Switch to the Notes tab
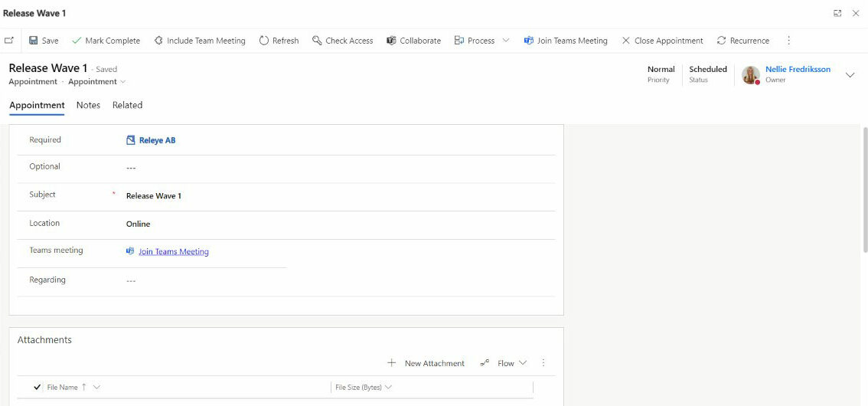 pyautogui.click(x=88, y=105)
